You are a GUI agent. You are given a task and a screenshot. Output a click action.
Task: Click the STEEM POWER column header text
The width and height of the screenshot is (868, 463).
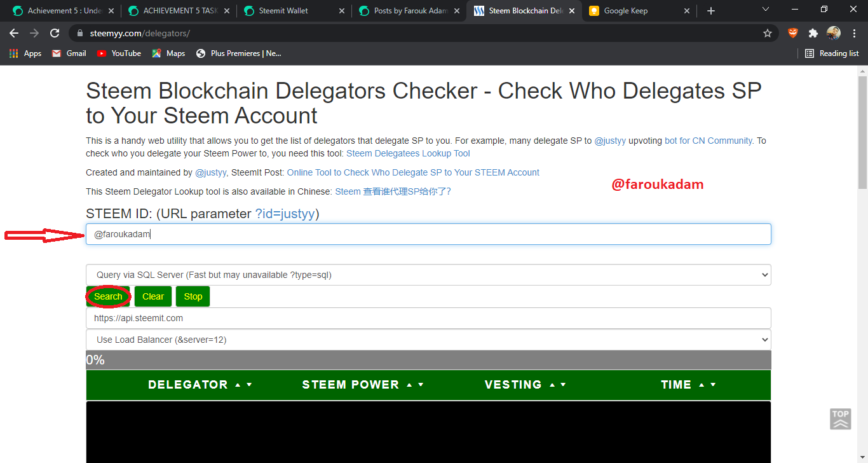coord(351,385)
